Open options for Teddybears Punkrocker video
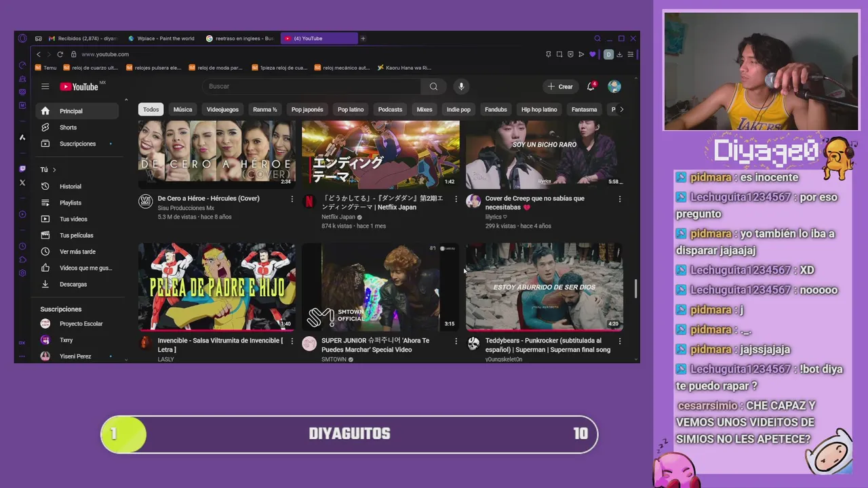The height and width of the screenshot is (488, 868). point(619,342)
